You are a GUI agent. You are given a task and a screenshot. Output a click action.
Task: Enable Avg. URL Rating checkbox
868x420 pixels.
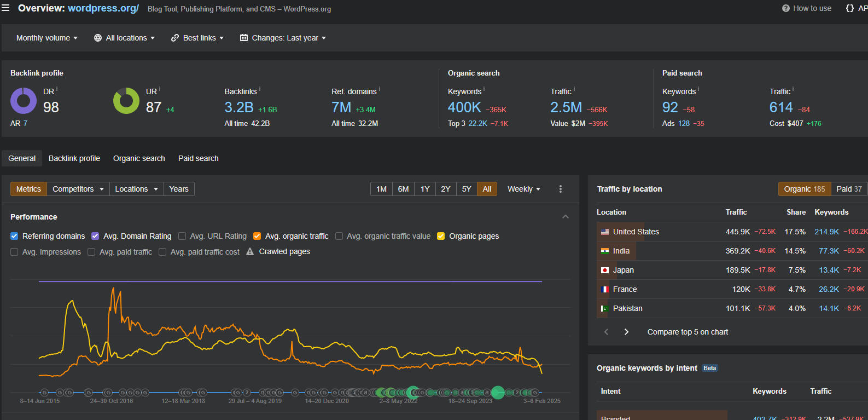(x=182, y=236)
